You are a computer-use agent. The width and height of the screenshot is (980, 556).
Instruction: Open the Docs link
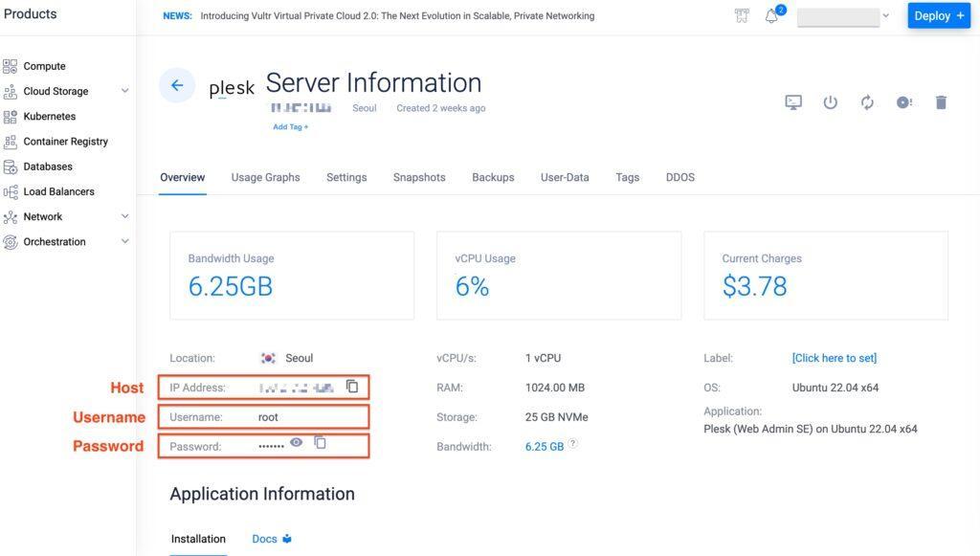[x=264, y=539]
